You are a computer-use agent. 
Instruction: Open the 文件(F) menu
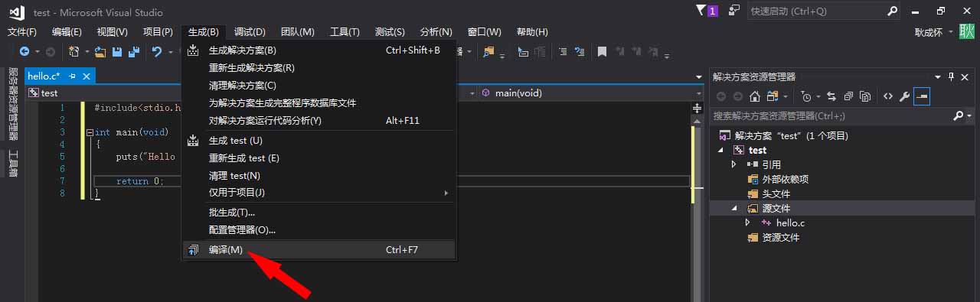(22, 31)
